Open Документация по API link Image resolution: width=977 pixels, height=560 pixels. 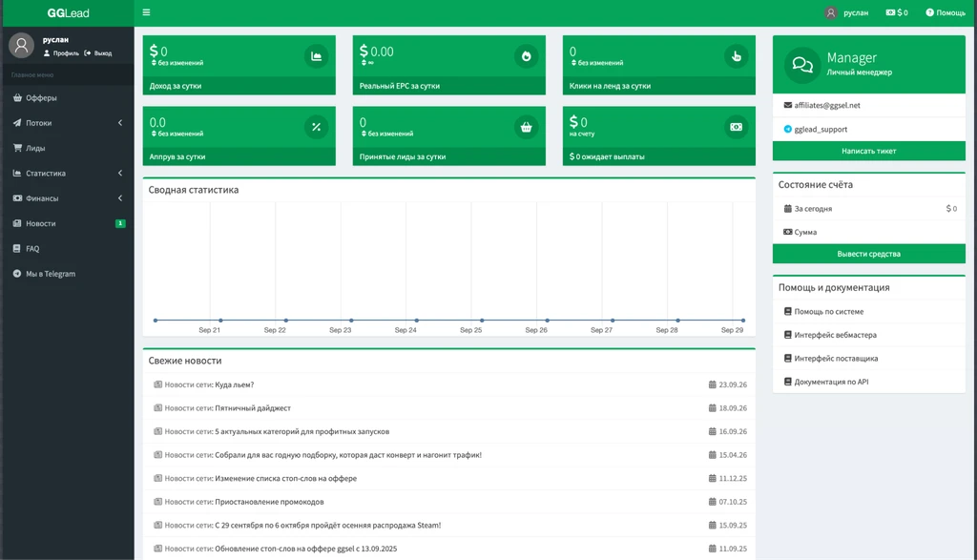point(831,382)
